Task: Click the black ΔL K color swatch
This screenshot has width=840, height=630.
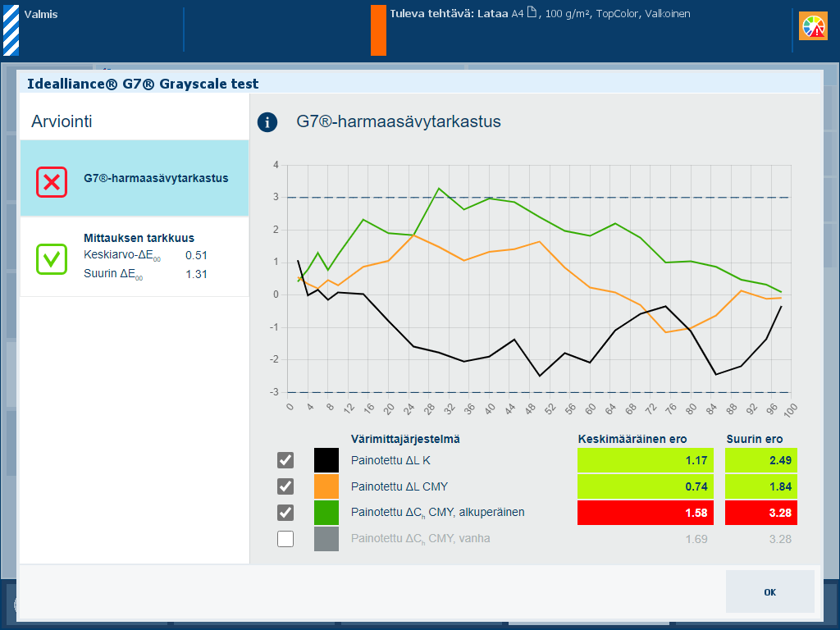Action: click(326, 460)
